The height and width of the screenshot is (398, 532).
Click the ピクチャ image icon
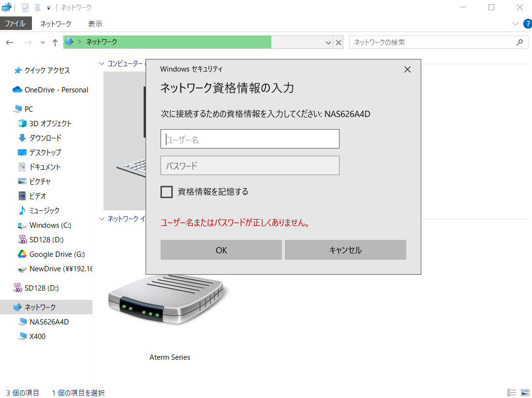22,181
